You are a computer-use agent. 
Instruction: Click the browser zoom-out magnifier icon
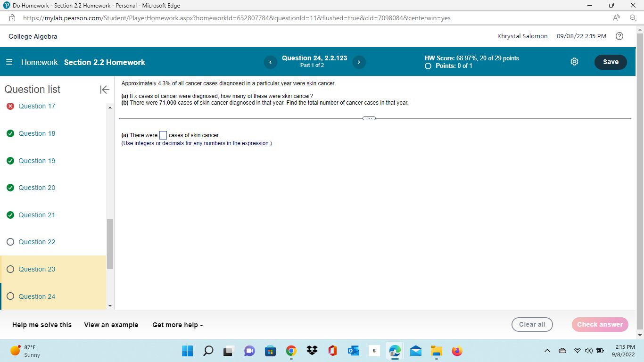[634, 17]
